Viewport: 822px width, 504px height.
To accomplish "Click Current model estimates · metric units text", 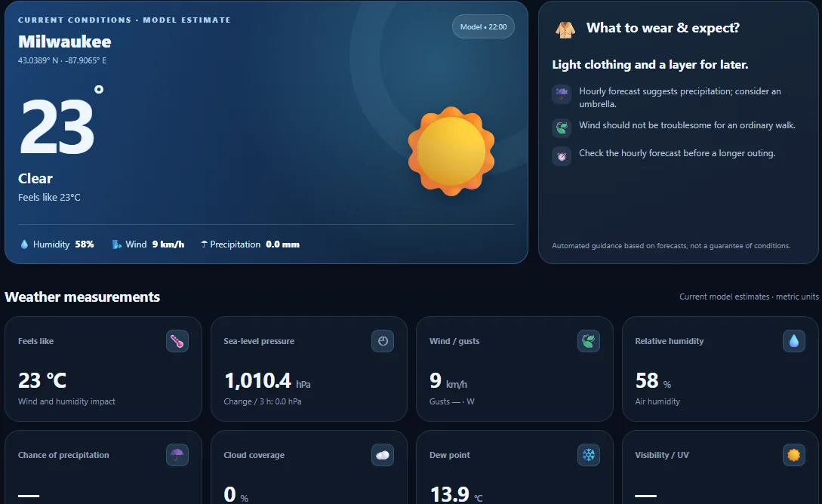I will click(x=749, y=297).
